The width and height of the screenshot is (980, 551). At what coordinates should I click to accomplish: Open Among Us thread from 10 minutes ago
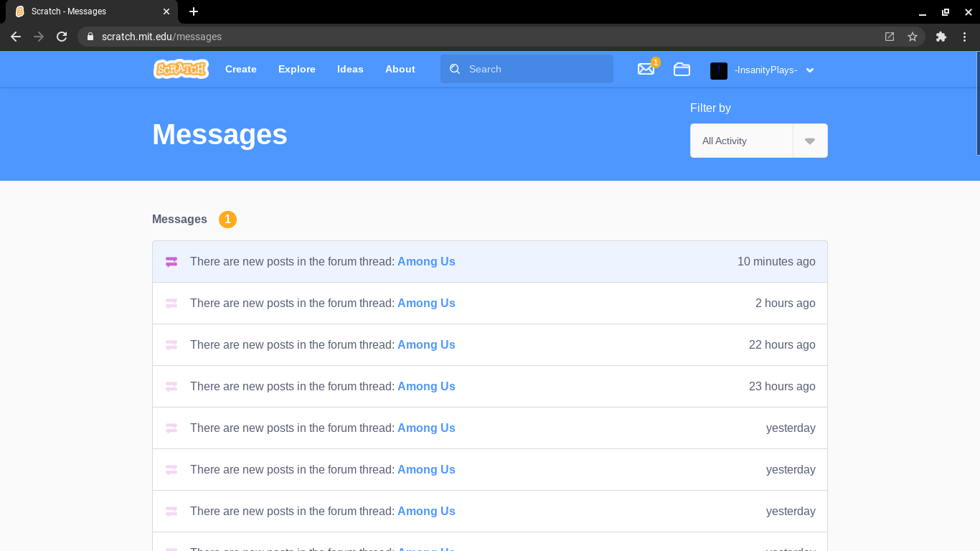click(x=426, y=262)
